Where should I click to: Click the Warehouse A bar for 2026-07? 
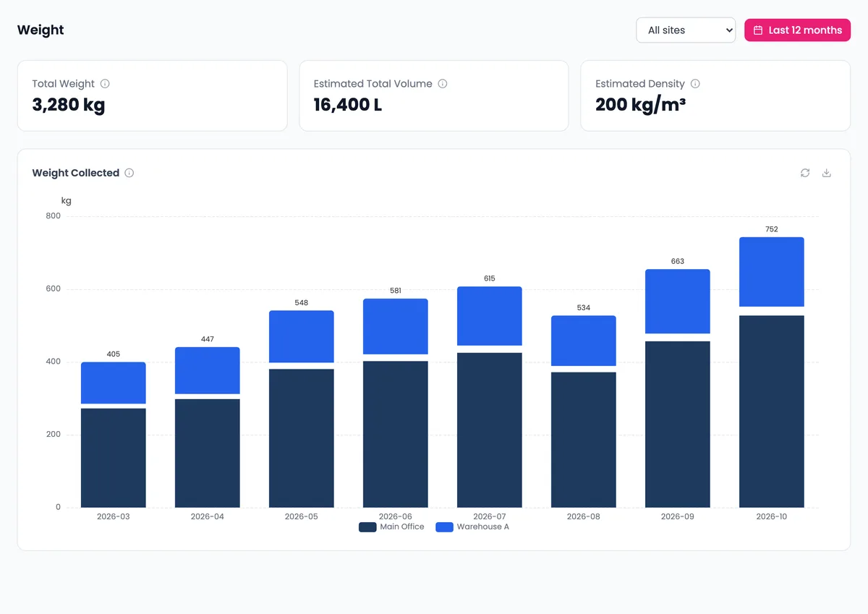coord(490,316)
